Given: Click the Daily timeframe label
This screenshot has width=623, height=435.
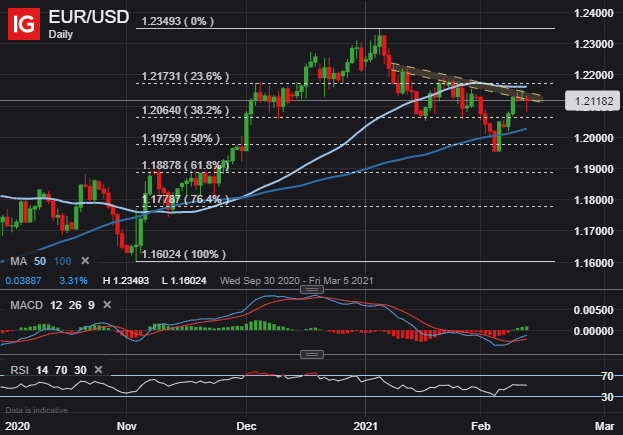Looking at the screenshot, I should pyautogui.click(x=61, y=35).
